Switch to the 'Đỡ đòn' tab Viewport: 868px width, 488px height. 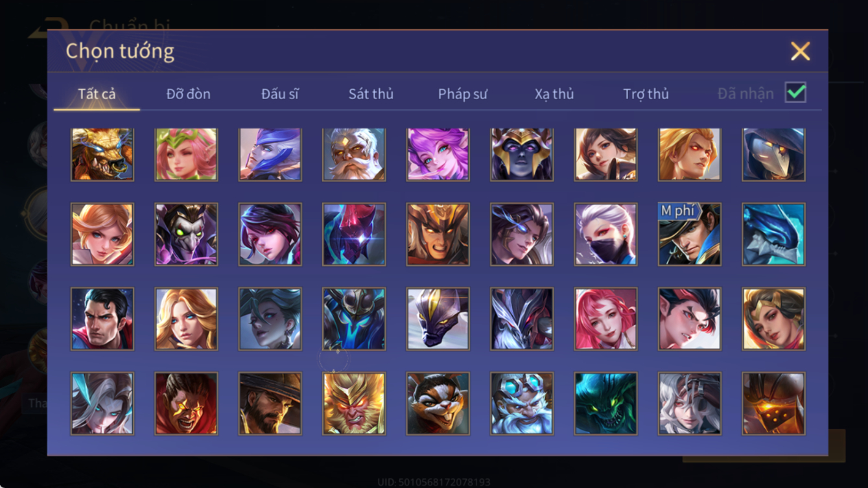click(189, 94)
